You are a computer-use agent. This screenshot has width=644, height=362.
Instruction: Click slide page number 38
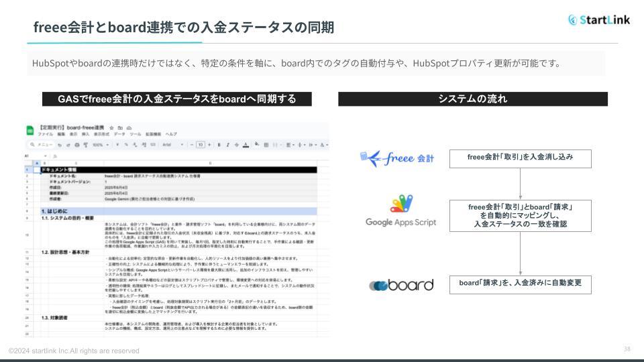tap(627, 349)
